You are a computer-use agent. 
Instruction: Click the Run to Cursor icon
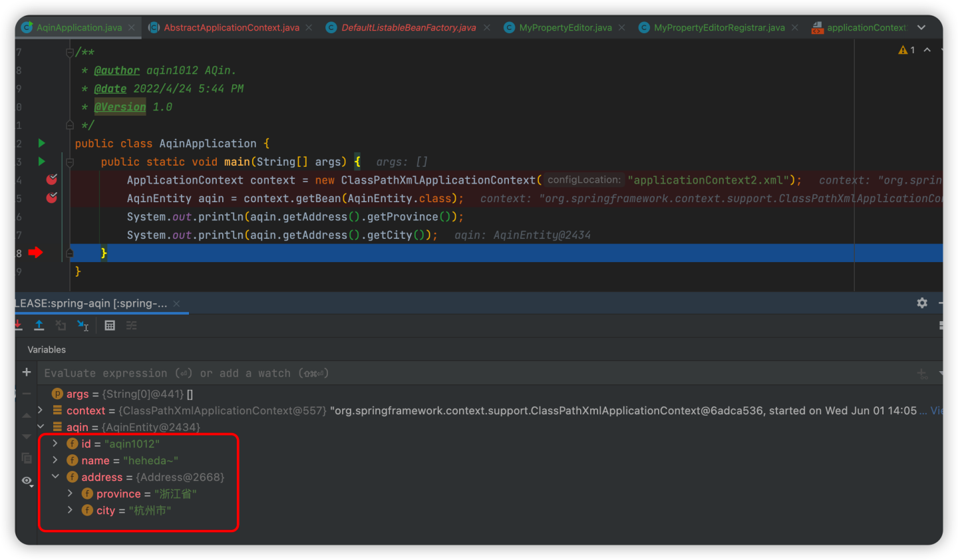click(82, 325)
